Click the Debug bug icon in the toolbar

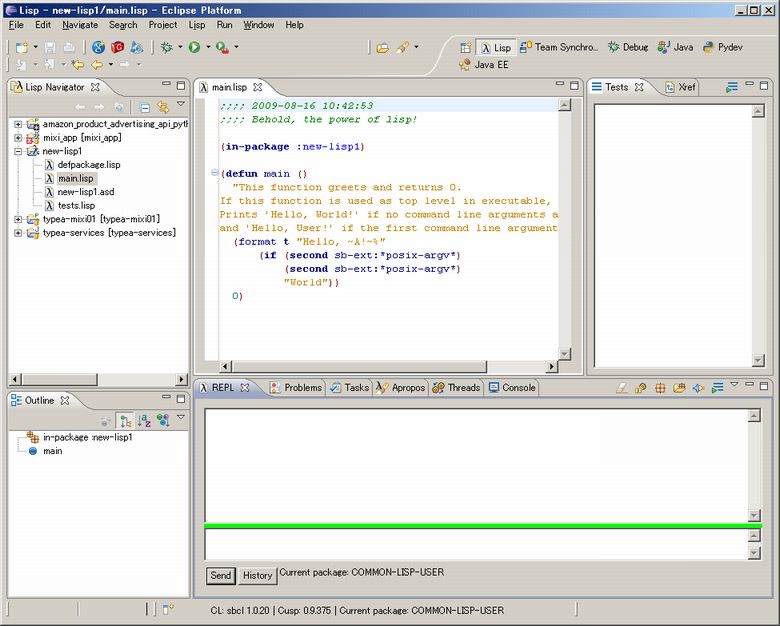point(166,47)
